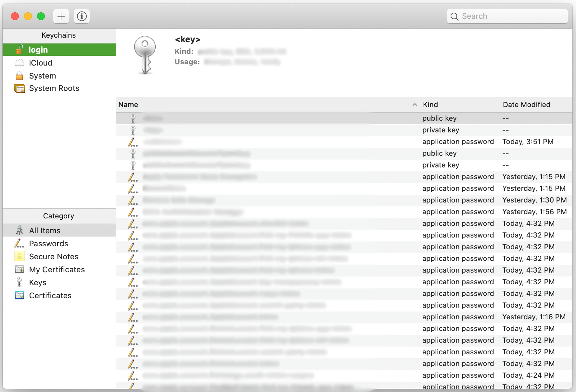Show All Items category
The height and width of the screenshot is (392, 576).
[x=45, y=231]
